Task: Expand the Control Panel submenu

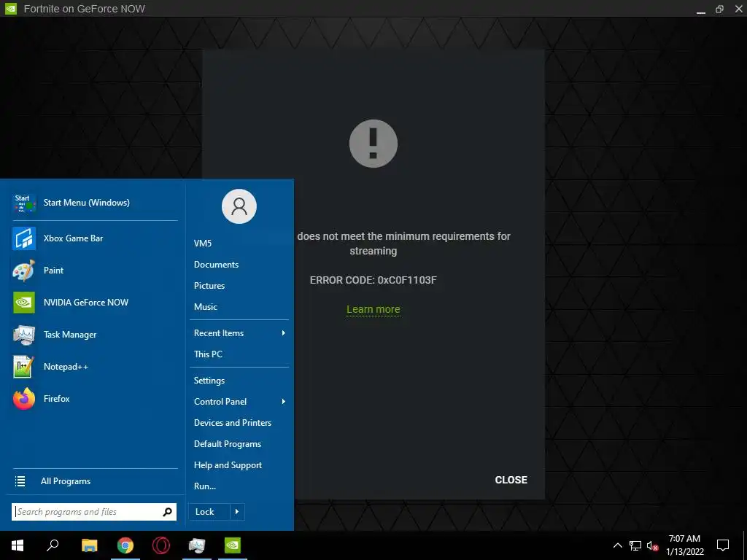Action: point(239,402)
